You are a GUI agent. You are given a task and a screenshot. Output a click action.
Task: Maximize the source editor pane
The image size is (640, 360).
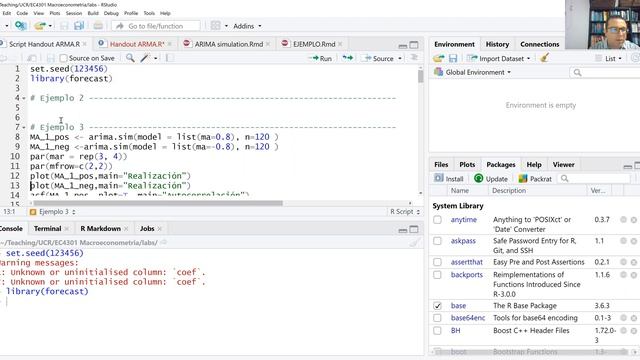(x=414, y=45)
